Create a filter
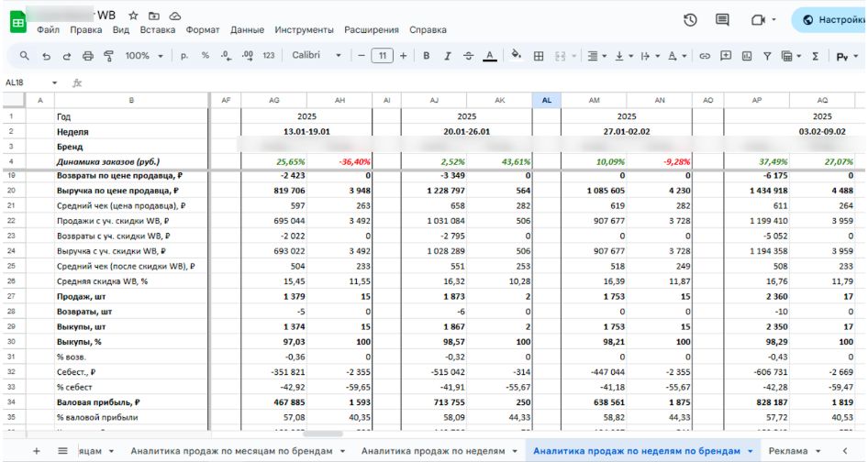Screen dimensions: 868x462 point(767,55)
